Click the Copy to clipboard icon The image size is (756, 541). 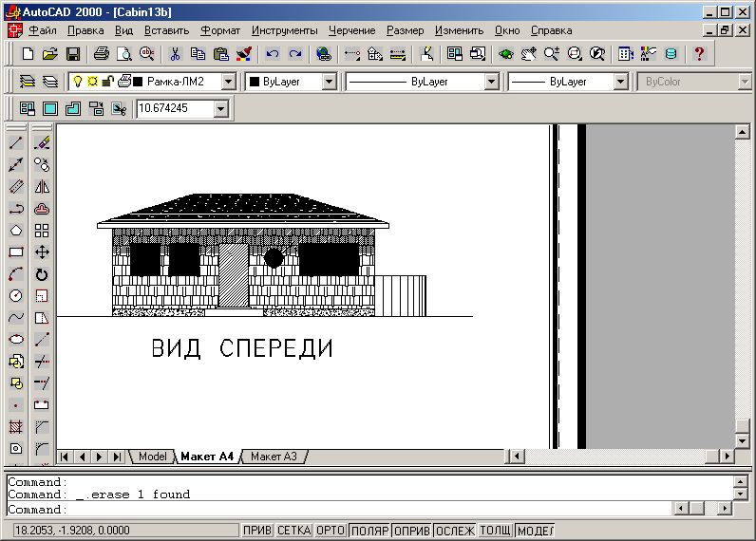[198, 53]
